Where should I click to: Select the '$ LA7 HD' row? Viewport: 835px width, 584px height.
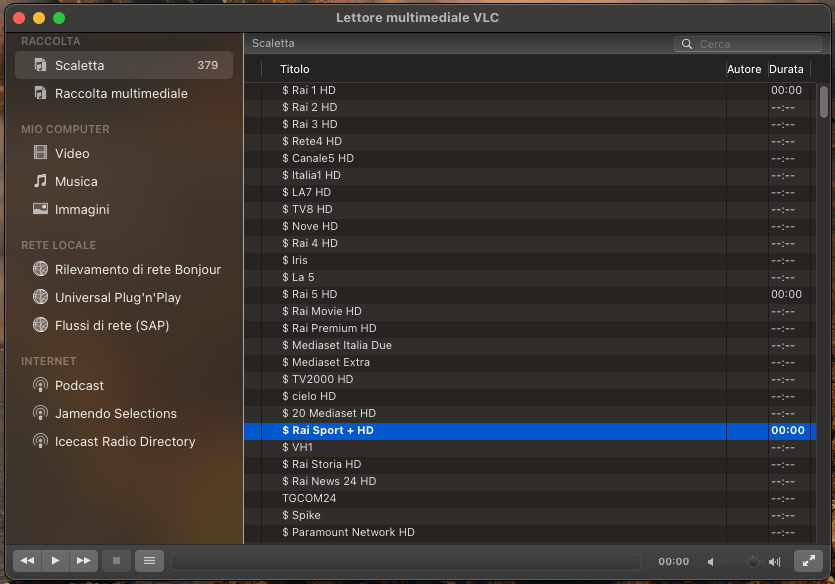[x=530, y=193]
